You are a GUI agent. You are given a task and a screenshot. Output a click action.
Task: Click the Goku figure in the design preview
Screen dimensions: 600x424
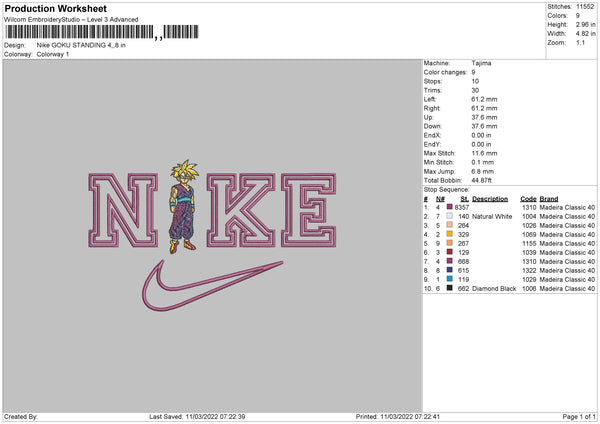(184, 207)
